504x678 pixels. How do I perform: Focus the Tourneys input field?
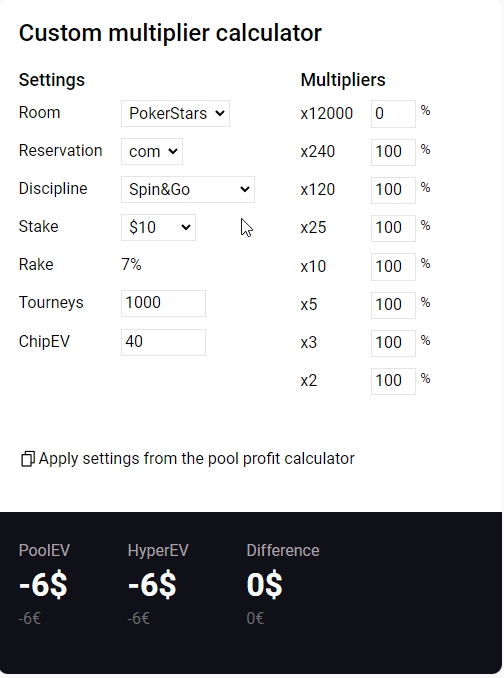[x=163, y=303]
